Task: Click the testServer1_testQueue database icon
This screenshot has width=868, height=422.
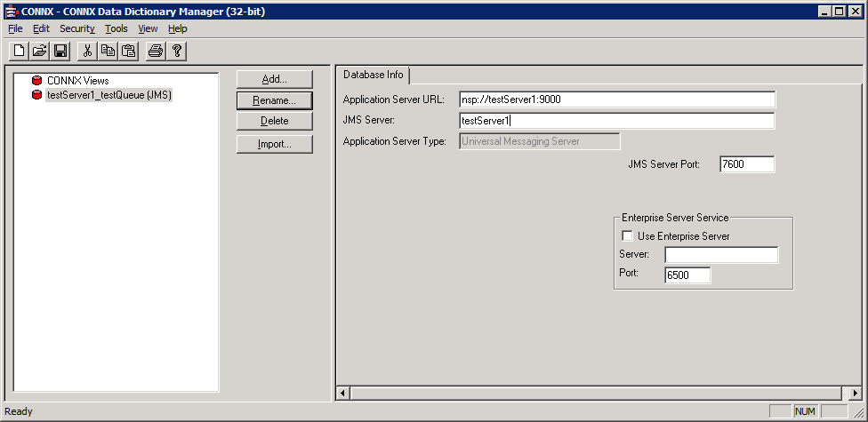Action: click(x=37, y=95)
